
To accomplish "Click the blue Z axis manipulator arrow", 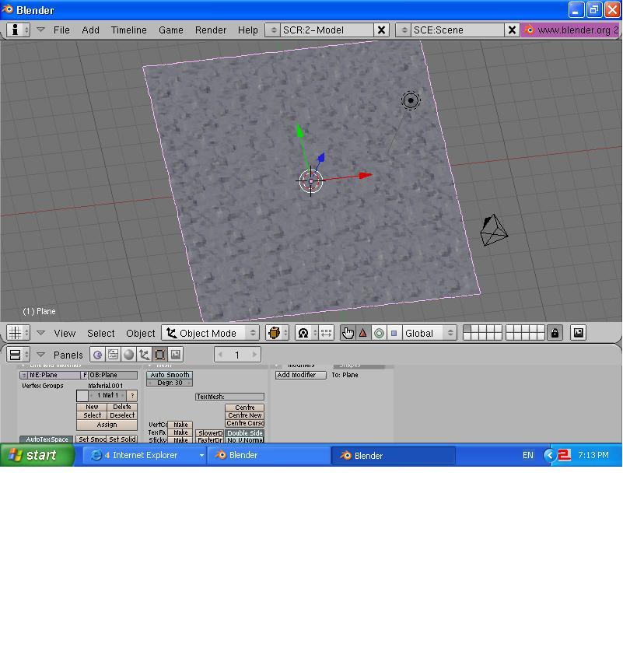I will click(321, 157).
